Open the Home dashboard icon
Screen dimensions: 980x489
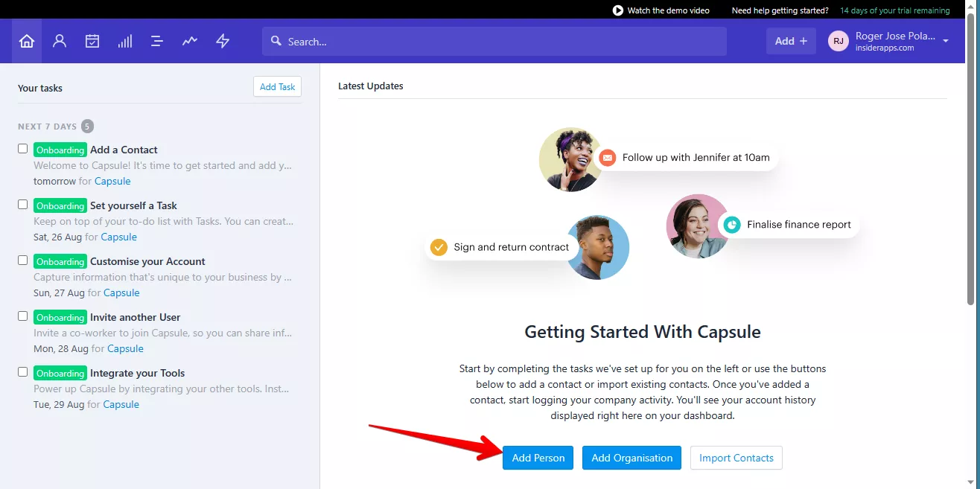click(x=27, y=42)
